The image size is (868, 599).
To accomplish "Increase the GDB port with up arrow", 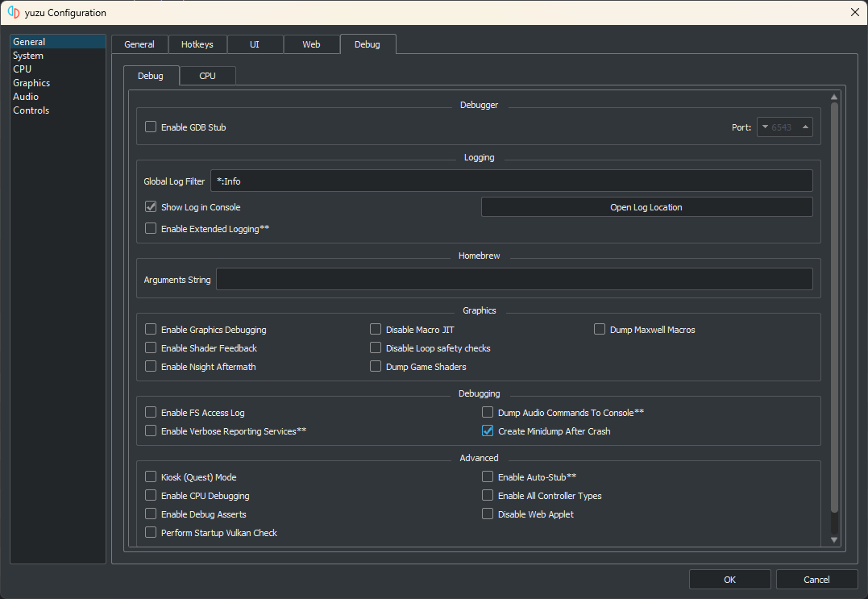I will pos(805,127).
